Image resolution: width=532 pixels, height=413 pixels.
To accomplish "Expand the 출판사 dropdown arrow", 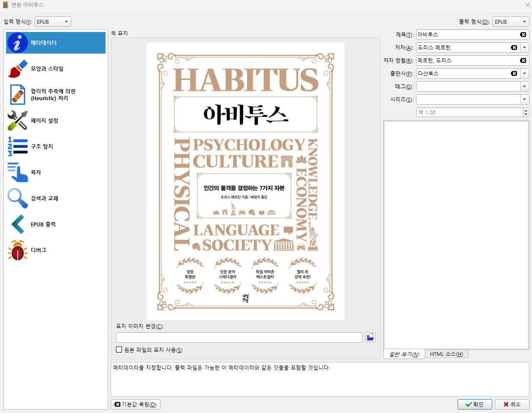I will [x=525, y=73].
